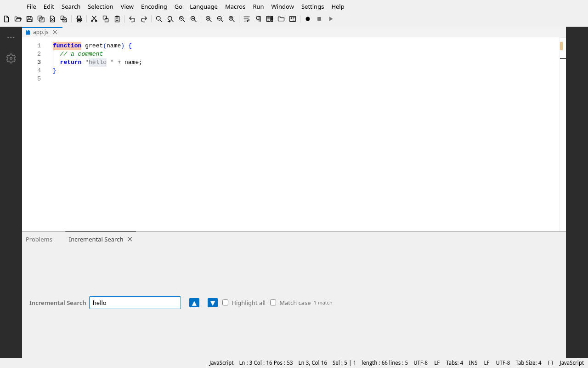The width and height of the screenshot is (588, 368).
Task: Cut selection with scissors icon
Action: pyautogui.click(x=94, y=19)
